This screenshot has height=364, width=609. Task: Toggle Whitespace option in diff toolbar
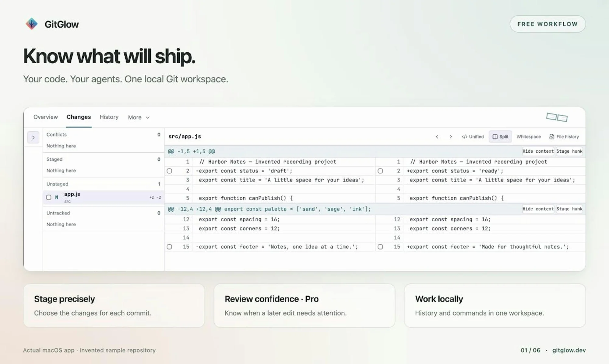click(x=529, y=137)
